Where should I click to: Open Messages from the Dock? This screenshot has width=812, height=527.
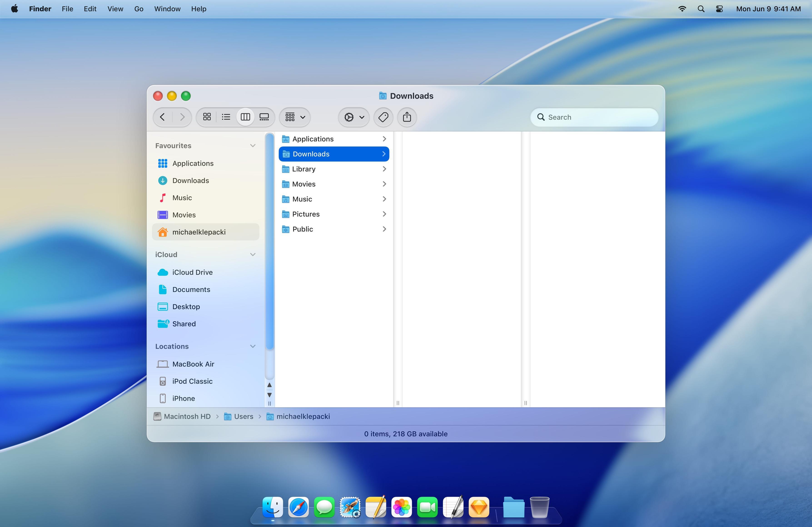(x=324, y=507)
